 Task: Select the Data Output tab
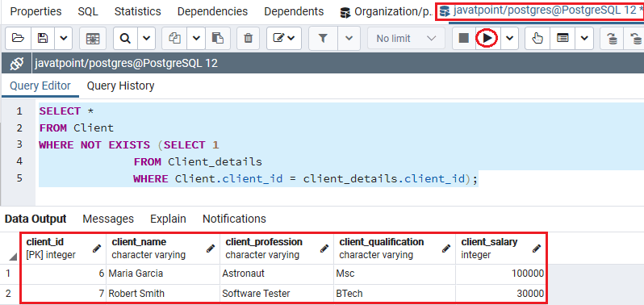[36, 219]
